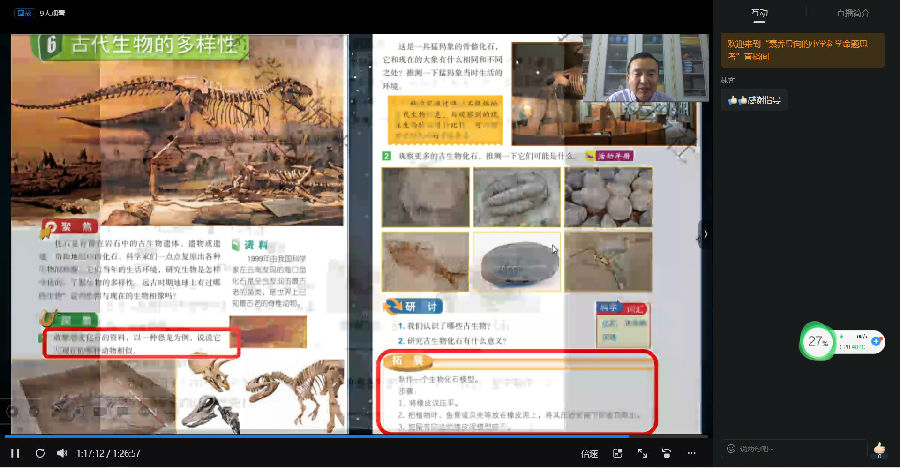This screenshot has height=468, width=900.
Task: Click the viewer count label at top-left
Action: point(53,13)
